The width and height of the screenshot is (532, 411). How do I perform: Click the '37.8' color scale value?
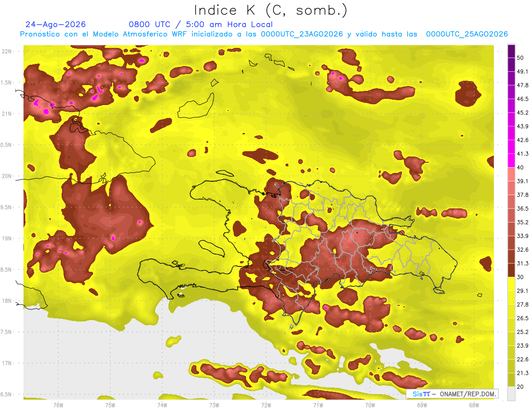pos(523,195)
